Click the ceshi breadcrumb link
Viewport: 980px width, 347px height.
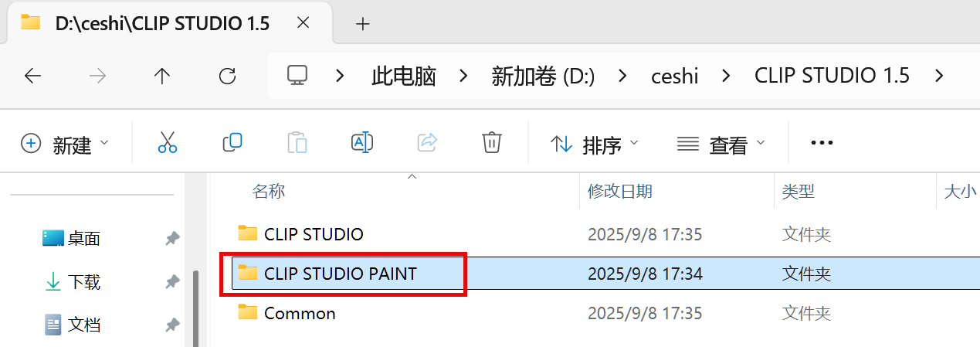675,76
